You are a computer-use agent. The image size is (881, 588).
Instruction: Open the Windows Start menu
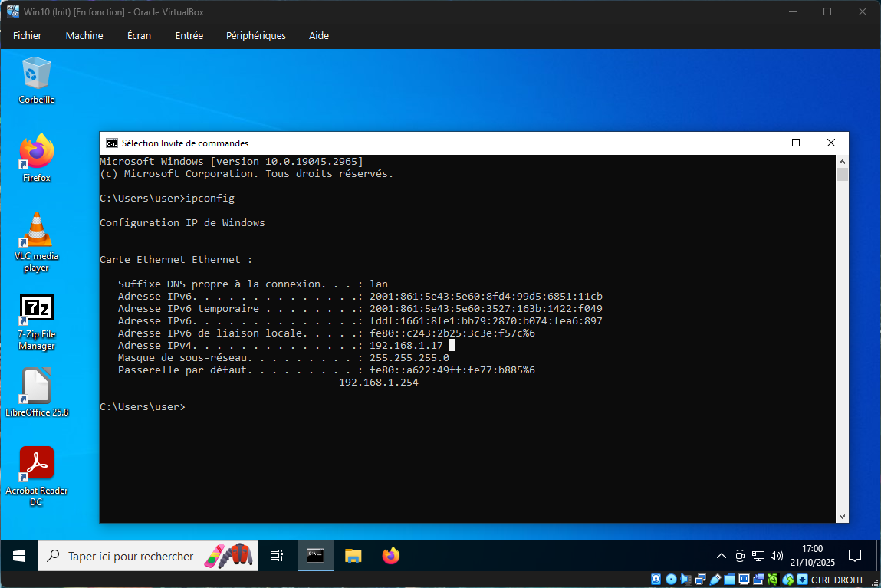19,556
